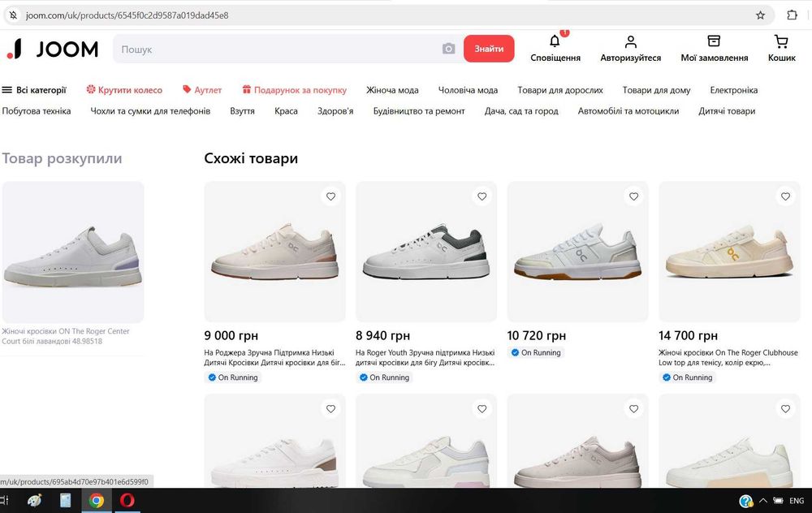Image resolution: width=812 pixels, height=513 pixels.
Task: Open image search camera icon
Action: (x=448, y=49)
